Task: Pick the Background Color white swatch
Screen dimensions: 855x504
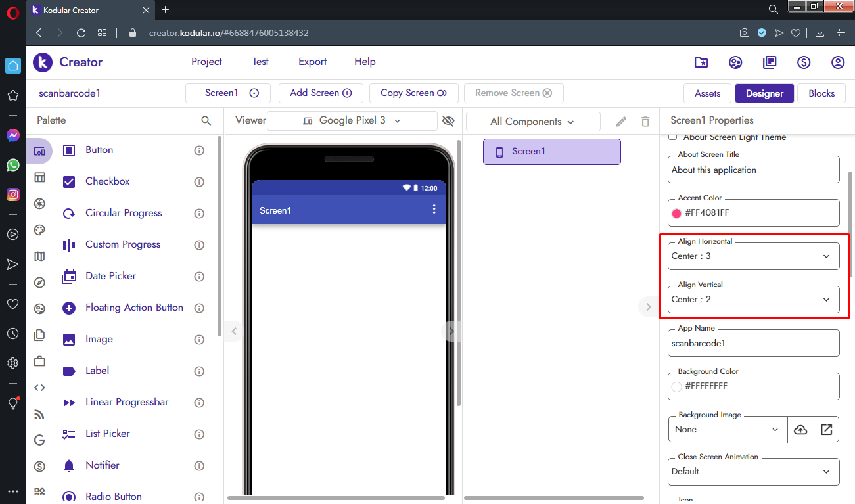Action: click(x=676, y=387)
